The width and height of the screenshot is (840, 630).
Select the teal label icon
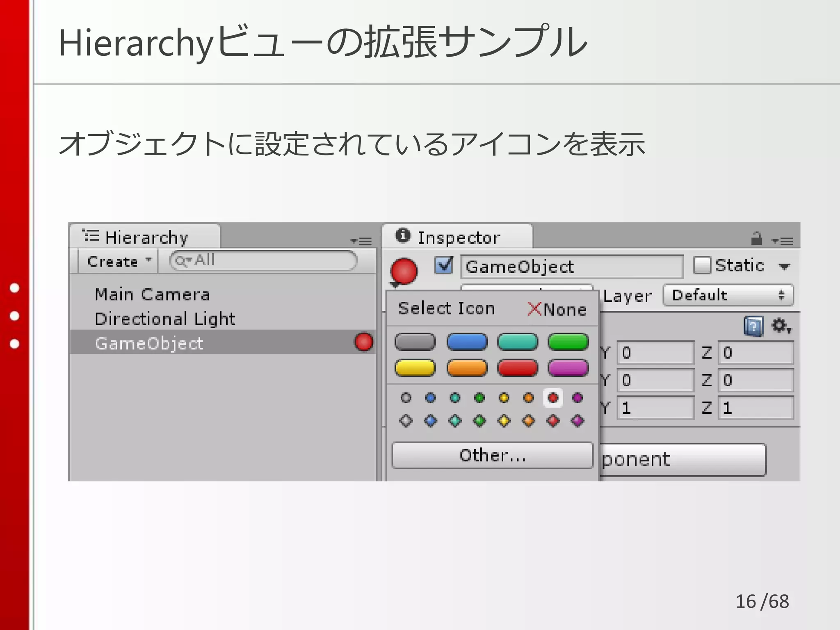[518, 342]
